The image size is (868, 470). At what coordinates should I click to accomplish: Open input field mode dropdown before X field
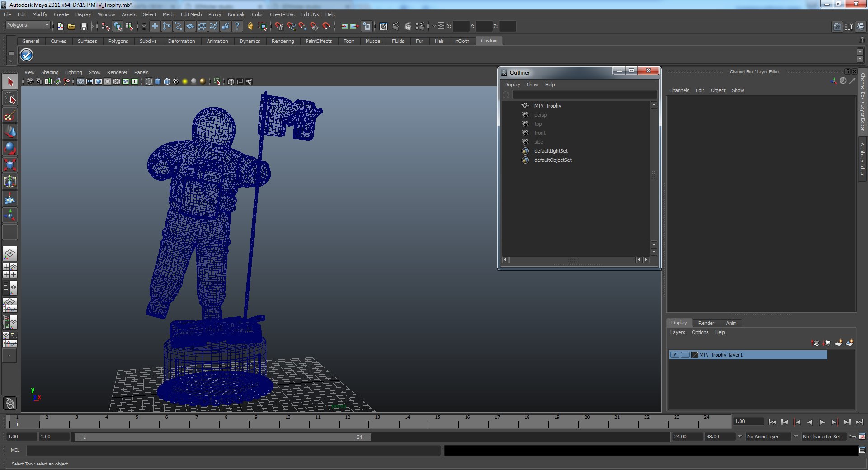tap(434, 26)
